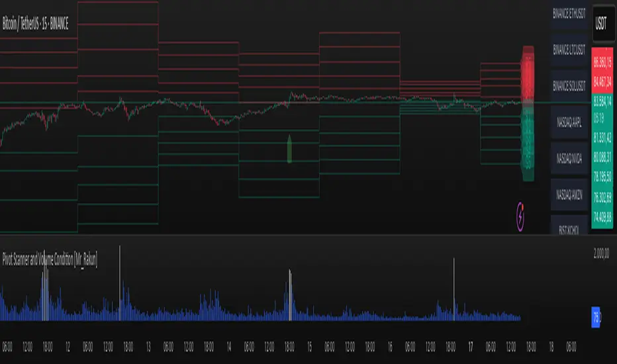This screenshot has width=617, height=364.
Task: Click the green 80.088,31 price label
Action: (602, 157)
